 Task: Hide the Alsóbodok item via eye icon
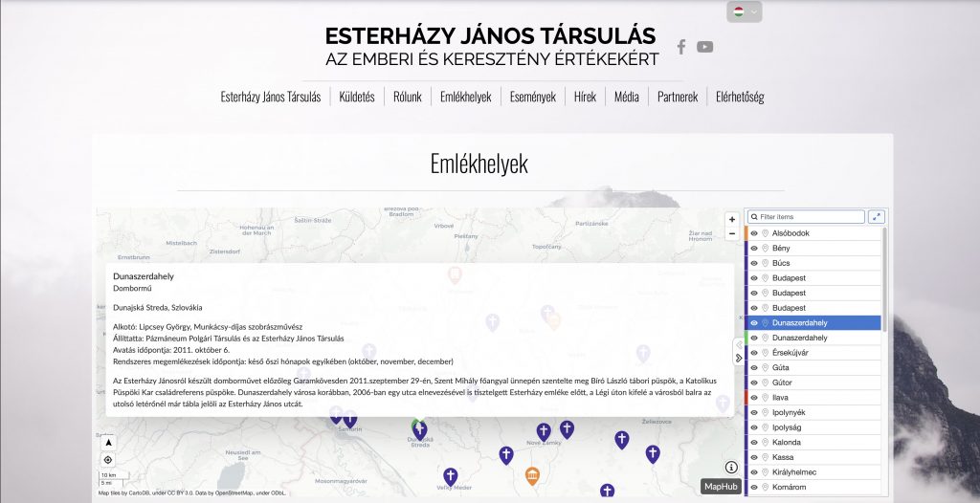(x=754, y=233)
